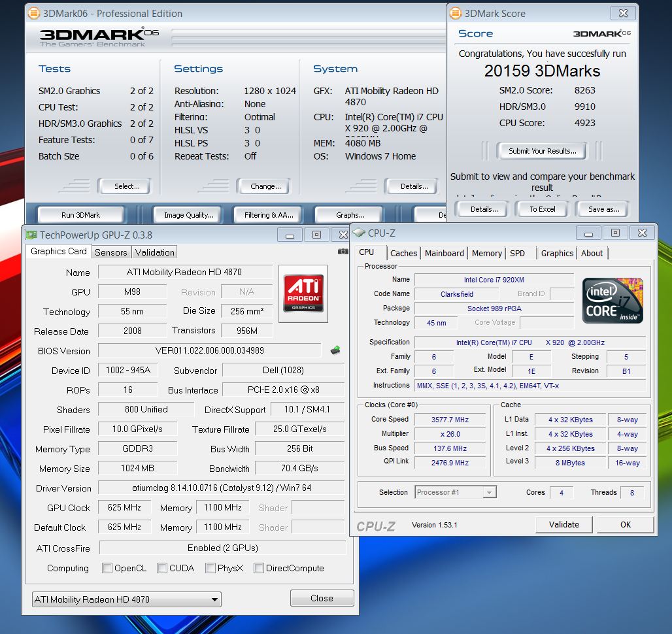The width and height of the screenshot is (672, 634).
Task: Click the 3DMark Score window title icon
Action: 455,13
